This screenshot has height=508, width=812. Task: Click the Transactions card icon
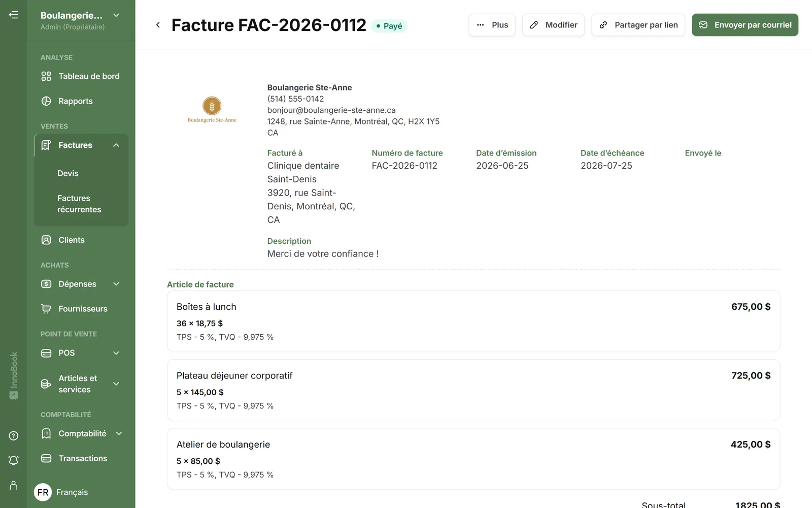pos(46,458)
